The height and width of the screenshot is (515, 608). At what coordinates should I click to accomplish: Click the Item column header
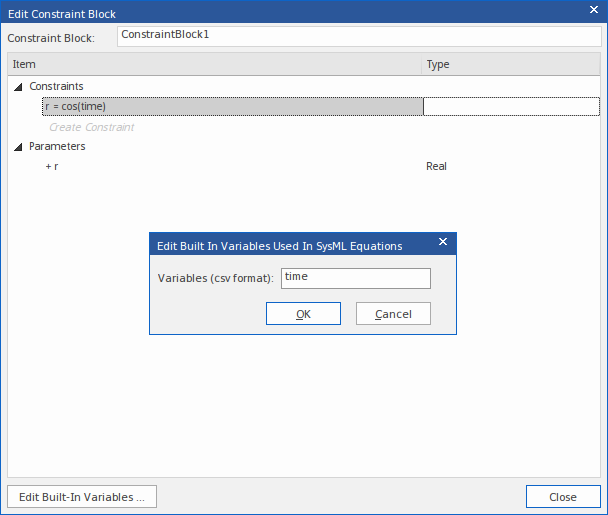point(214,64)
